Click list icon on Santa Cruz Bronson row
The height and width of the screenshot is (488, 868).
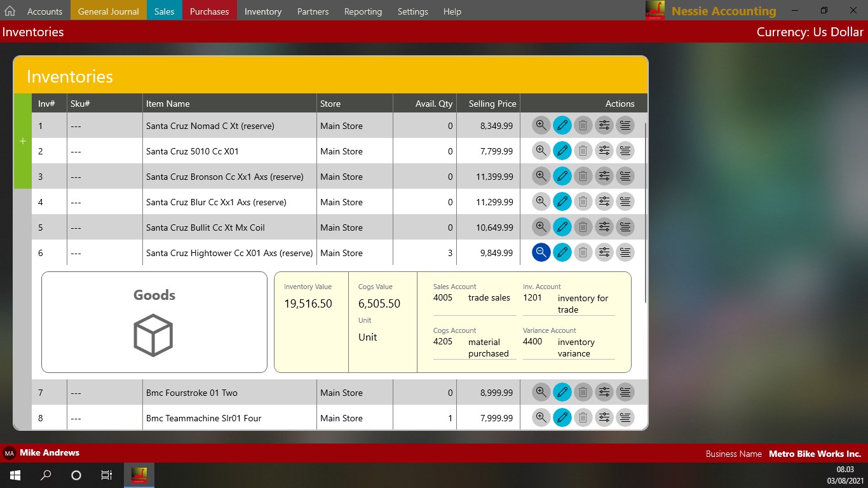point(625,177)
